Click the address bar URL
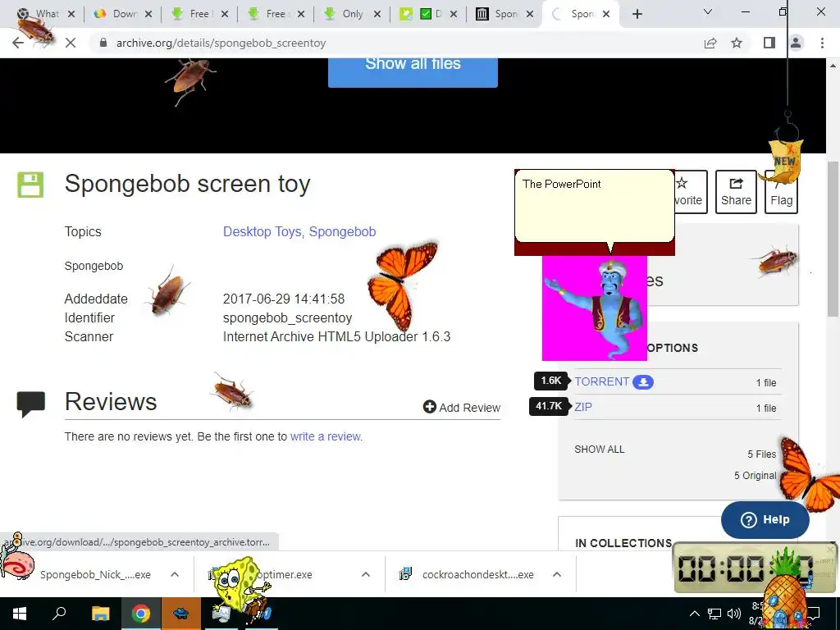The image size is (840, 630). tap(221, 43)
